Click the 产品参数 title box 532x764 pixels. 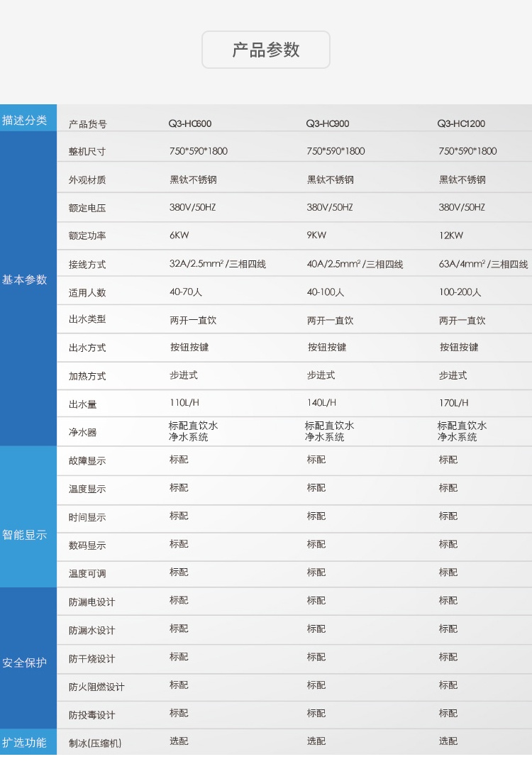tap(265, 50)
